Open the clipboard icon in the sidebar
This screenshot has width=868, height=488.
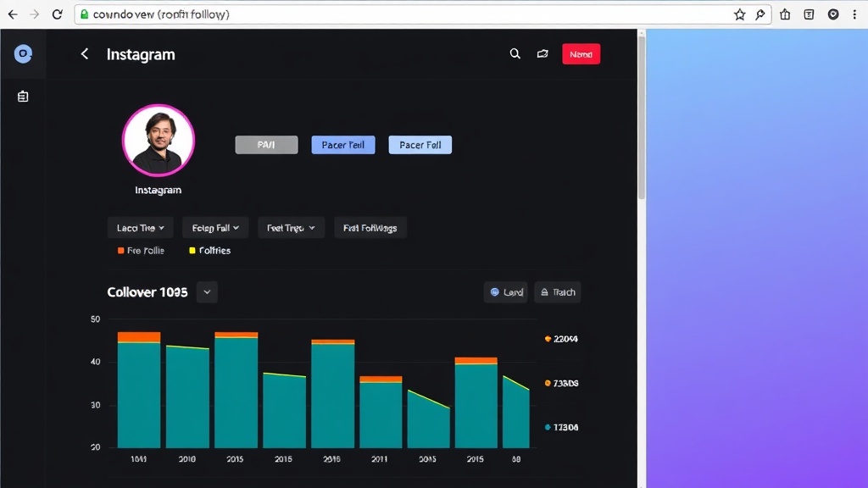23,97
